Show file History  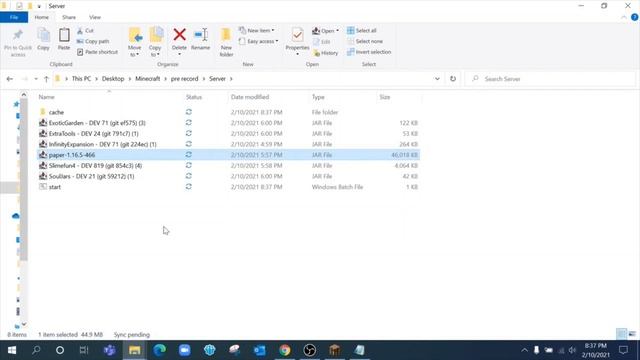pos(326,53)
